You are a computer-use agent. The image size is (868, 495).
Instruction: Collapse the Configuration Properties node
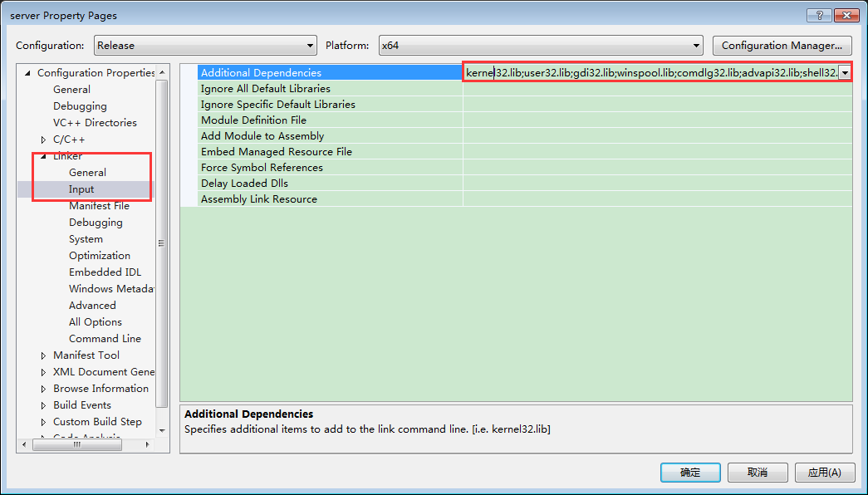tap(26, 72)
